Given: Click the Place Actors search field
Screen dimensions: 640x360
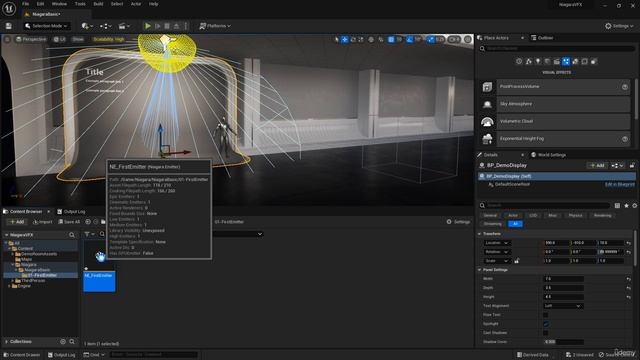Looking at the screenshot, I should click(558, 49).
